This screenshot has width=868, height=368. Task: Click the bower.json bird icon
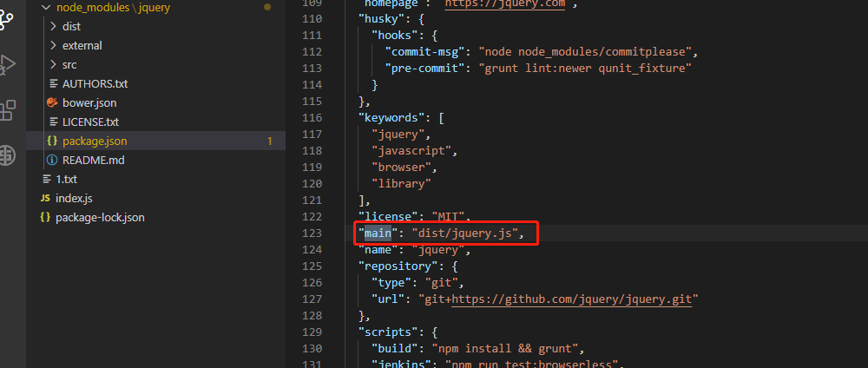[x=53, y=102]
